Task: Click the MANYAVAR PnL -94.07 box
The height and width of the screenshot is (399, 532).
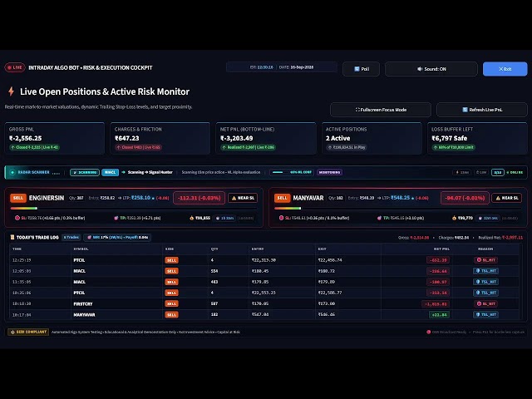Action: click(465, 198)
